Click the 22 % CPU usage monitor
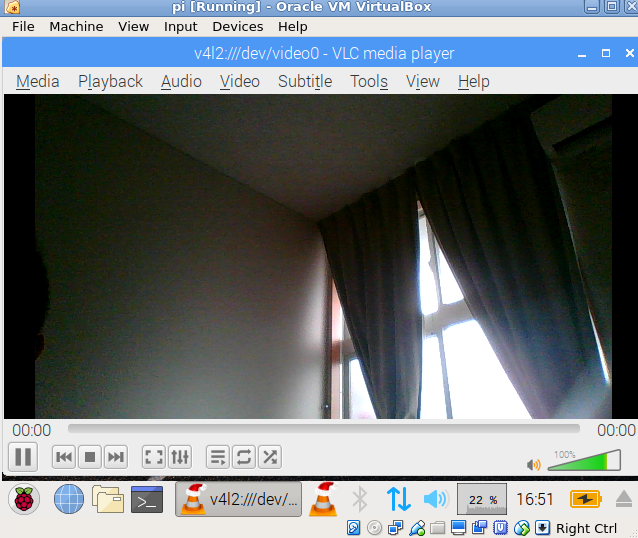Viewport: 638px width, 538px height. 482,499
